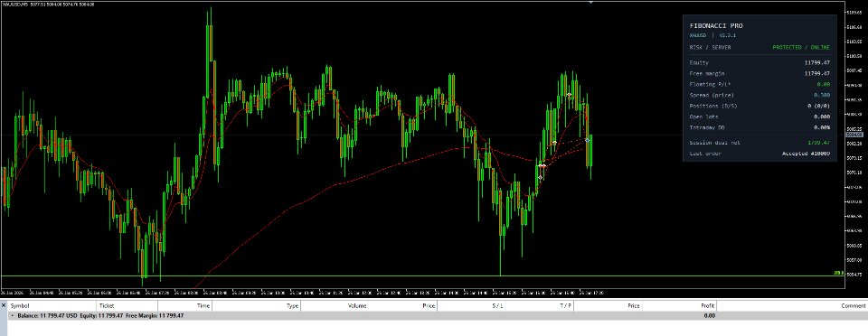This screenshot has height=336, width=868.
Task: Click the green line's price label tag
Action: (839, 273)
